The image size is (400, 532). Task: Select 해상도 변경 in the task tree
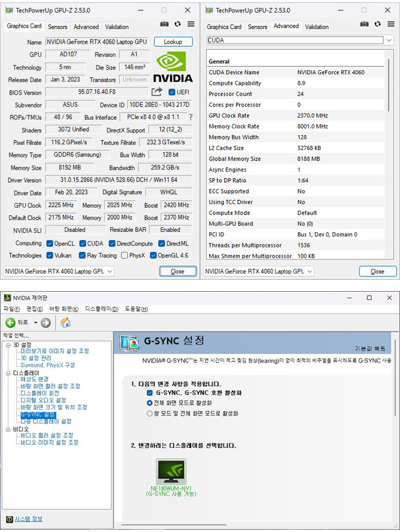[34, 379]
